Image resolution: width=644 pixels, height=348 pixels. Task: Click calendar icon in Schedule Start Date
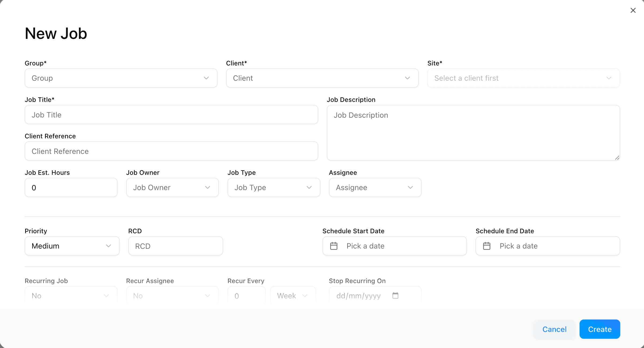334,246
